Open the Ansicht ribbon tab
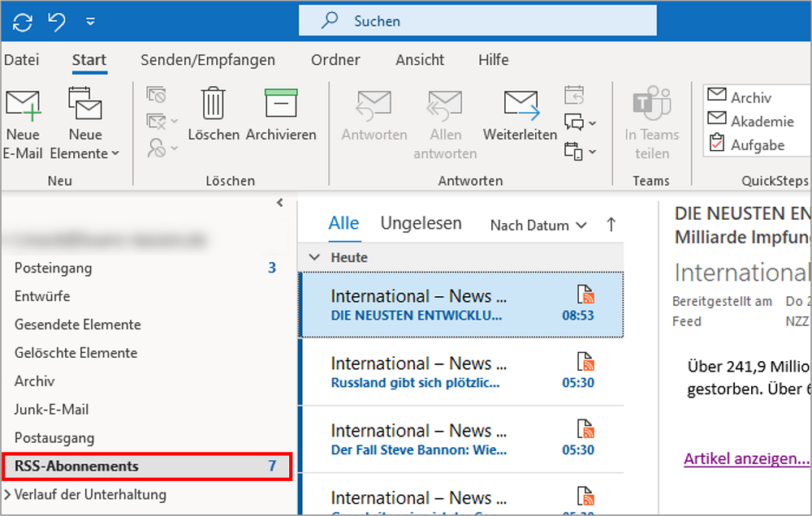Viewport: 812px width, 516px height. [x=420, y=60]
